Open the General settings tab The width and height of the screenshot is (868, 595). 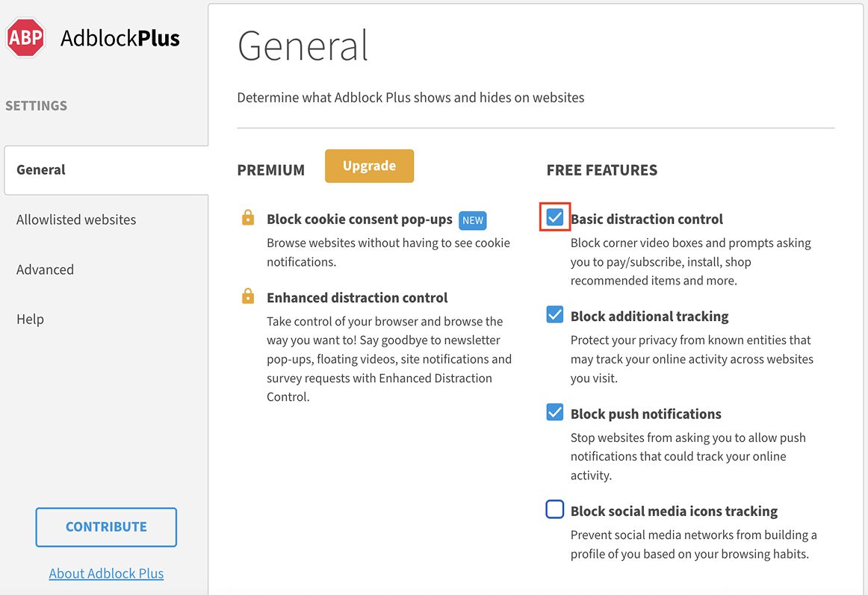(x=106, y=170)
